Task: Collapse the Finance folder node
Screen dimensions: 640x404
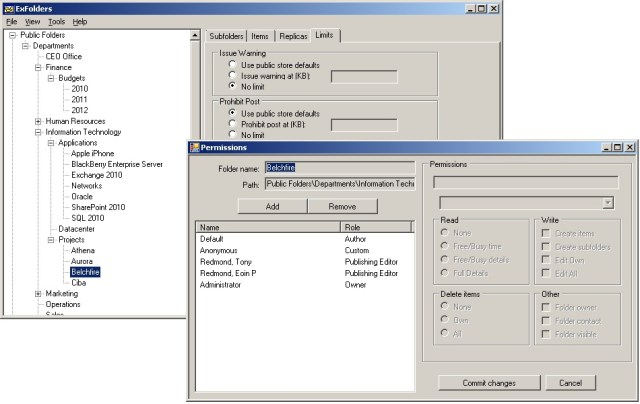Action: pyautogui.click(x=38, y=68)
